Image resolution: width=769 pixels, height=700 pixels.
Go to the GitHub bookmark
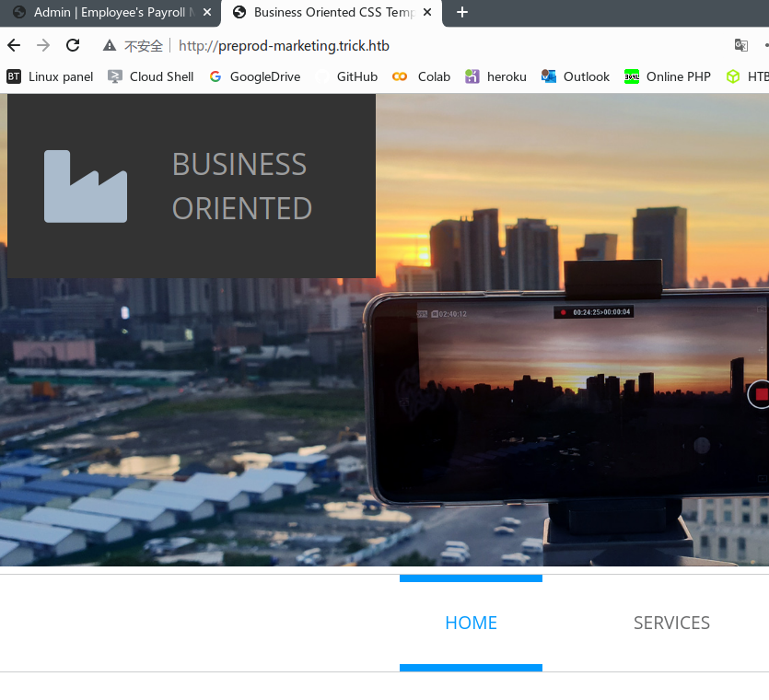coord(347,76)
